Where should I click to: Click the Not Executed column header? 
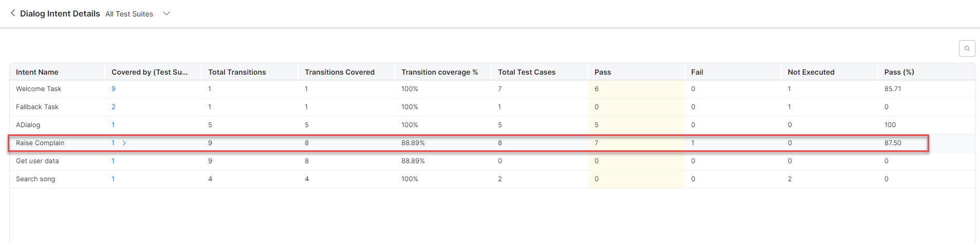tap(811, 72)
